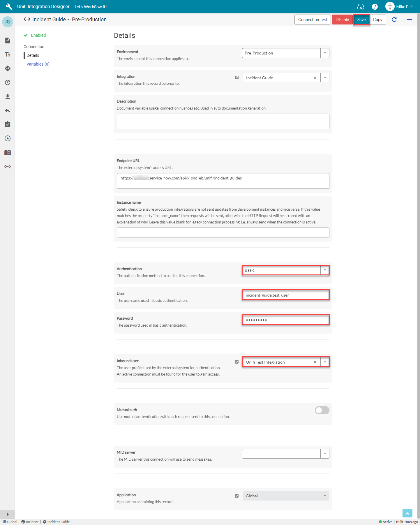Click the glasses icon in top bar
This screenshot has width=420, height=525.
[x=361, y=7]
